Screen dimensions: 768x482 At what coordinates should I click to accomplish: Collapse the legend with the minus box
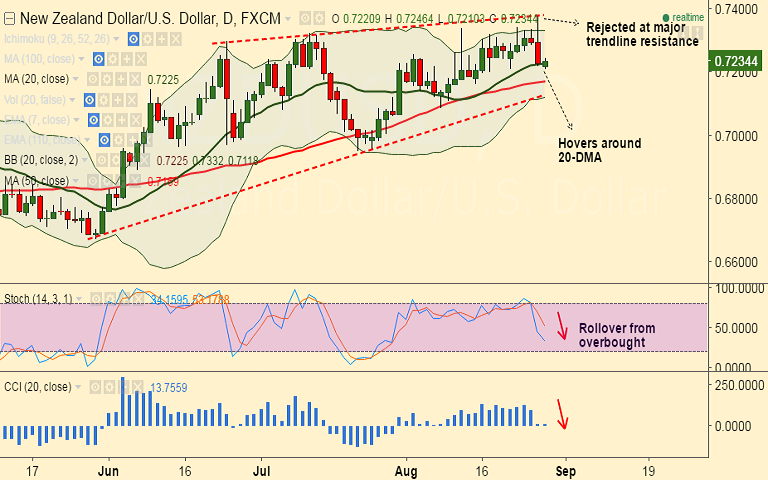point(9,19)
